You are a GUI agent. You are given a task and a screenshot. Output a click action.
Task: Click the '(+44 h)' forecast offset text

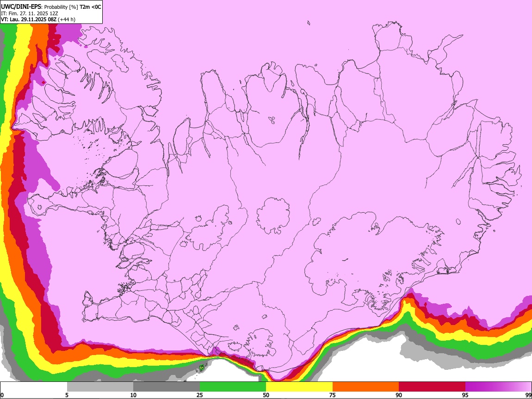tap(67, 20)
